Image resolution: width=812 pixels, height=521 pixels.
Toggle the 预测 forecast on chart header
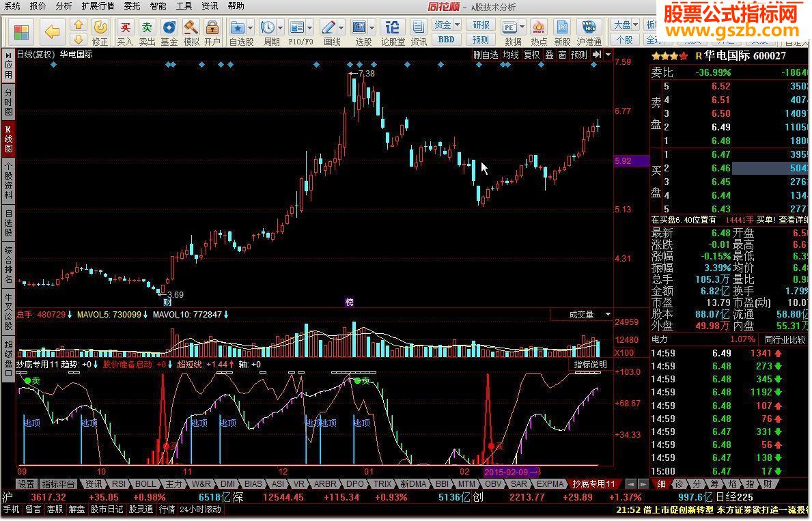(x=579, y=55)
